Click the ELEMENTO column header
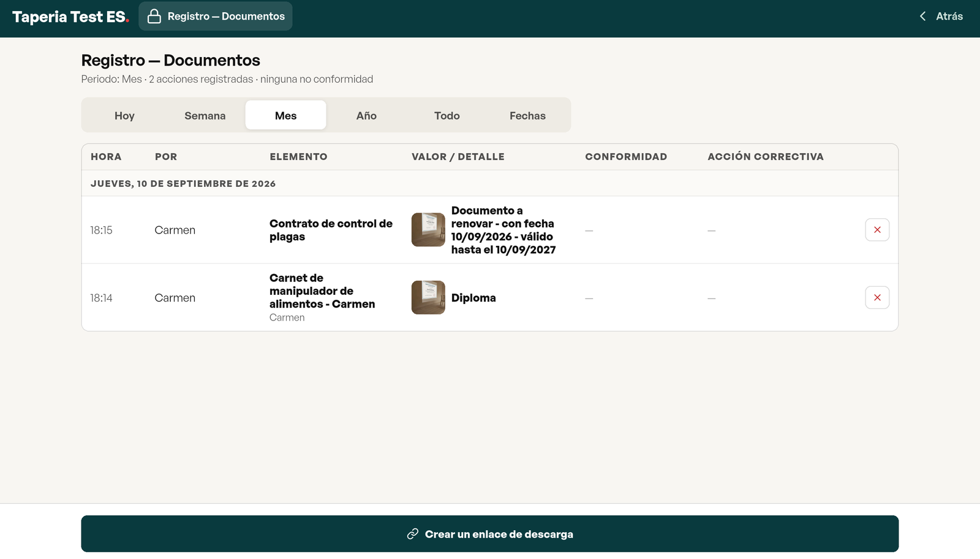The height and width of the screenshot is (559, 980). tap(299, 157)
